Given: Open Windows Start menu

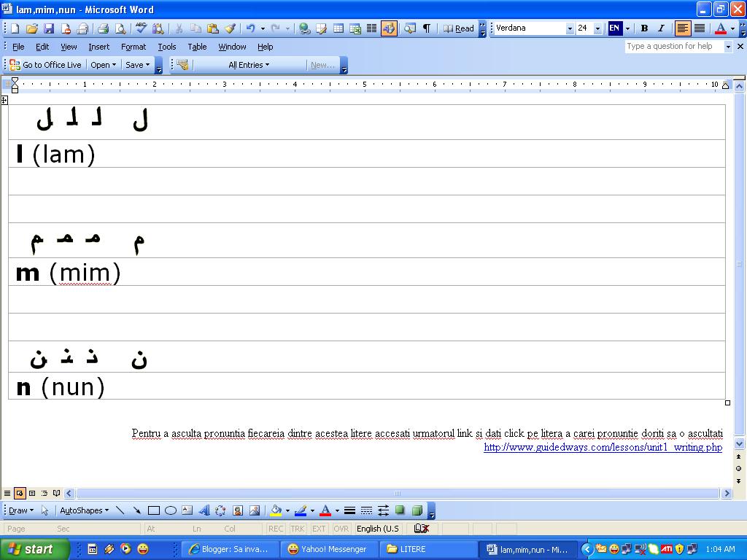Looking at the screenshot, I should pos(34,549).
